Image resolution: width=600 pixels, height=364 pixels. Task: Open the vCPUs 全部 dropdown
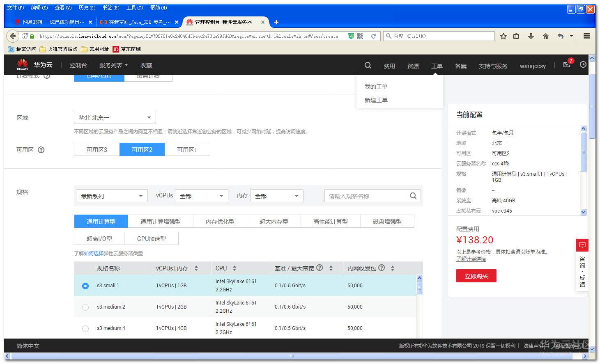201,196
